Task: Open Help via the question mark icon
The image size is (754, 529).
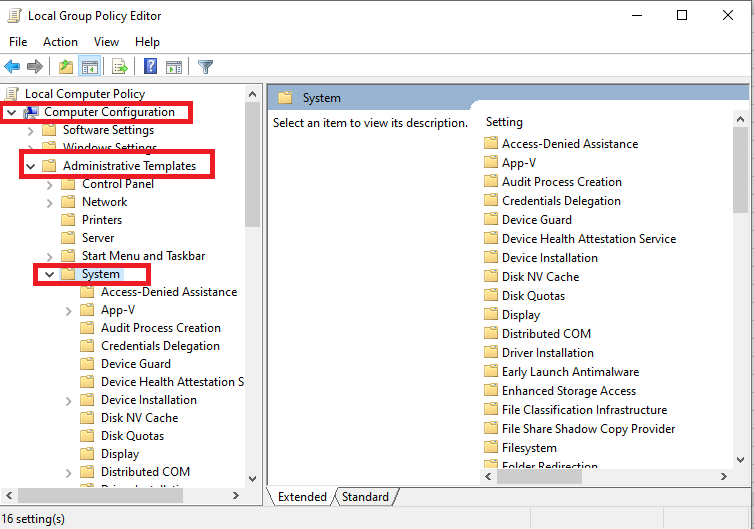Action: (150, 67)
